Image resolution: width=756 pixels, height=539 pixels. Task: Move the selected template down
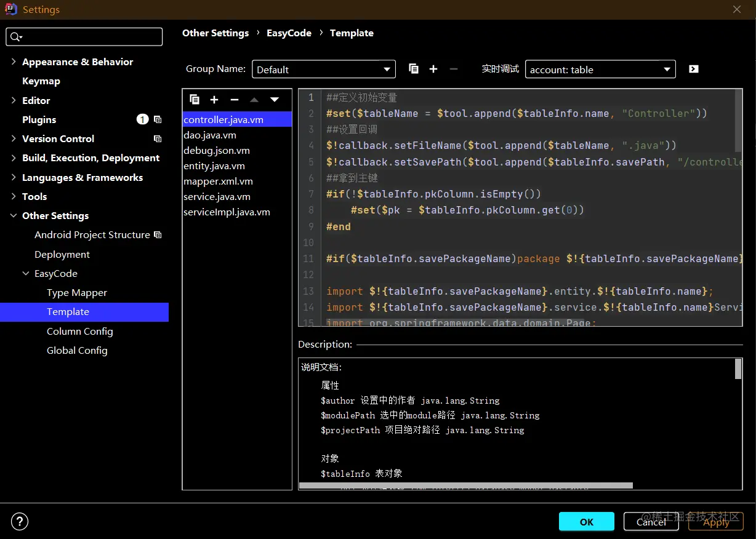point(275,99)
